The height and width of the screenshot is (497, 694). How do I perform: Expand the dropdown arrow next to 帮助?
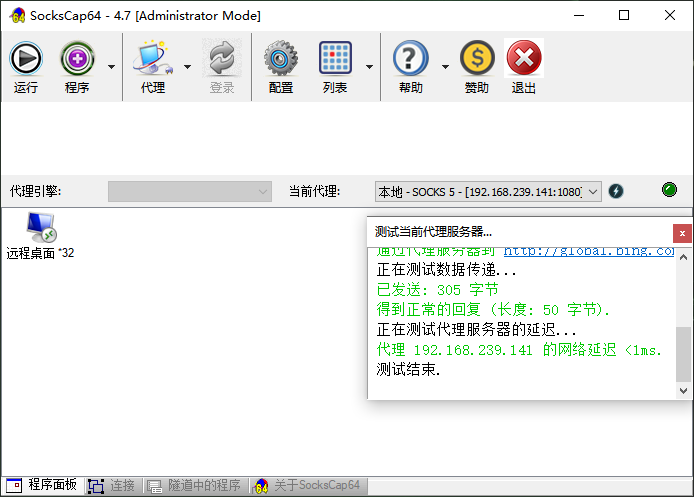click(445, 67)
